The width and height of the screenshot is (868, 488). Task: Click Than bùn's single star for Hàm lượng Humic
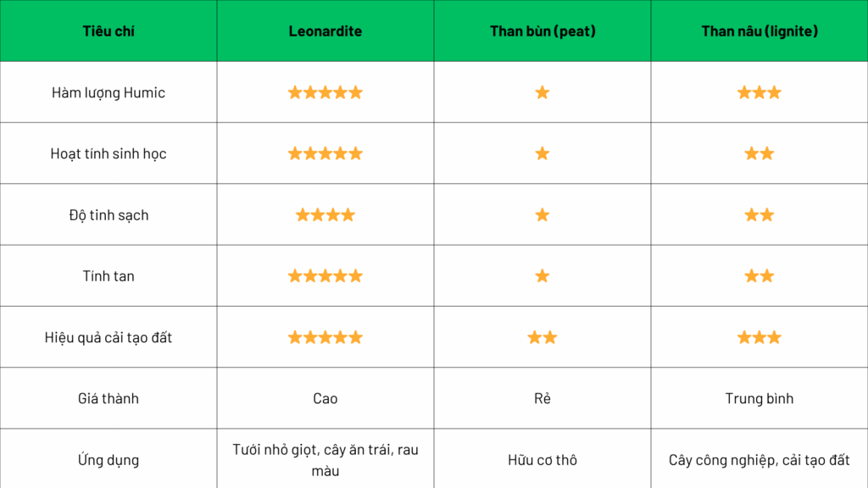pos(542,92)
